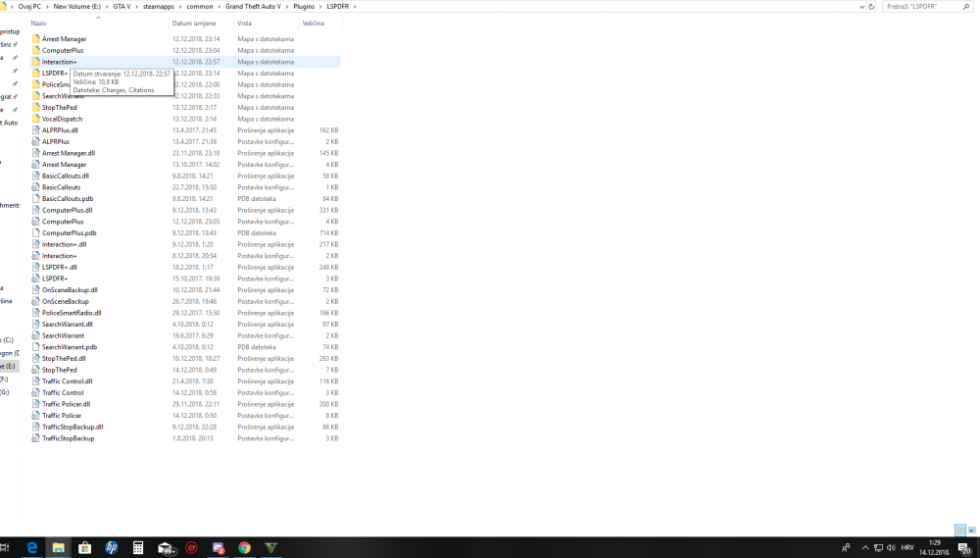Launch Calculator from the taskbar
The height and width of the screenshot is (558, 980).
coord(138,548)
